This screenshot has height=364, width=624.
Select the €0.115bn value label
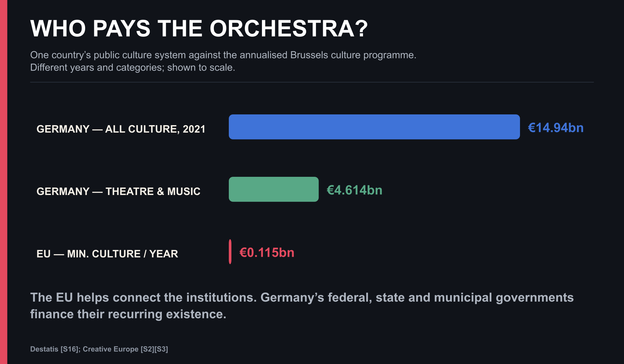[x=267, y=253]
